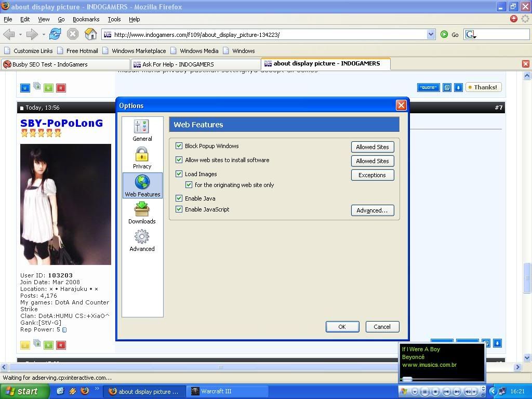Open the Advanced options panel
532x399 pixels.
[142, 241]
